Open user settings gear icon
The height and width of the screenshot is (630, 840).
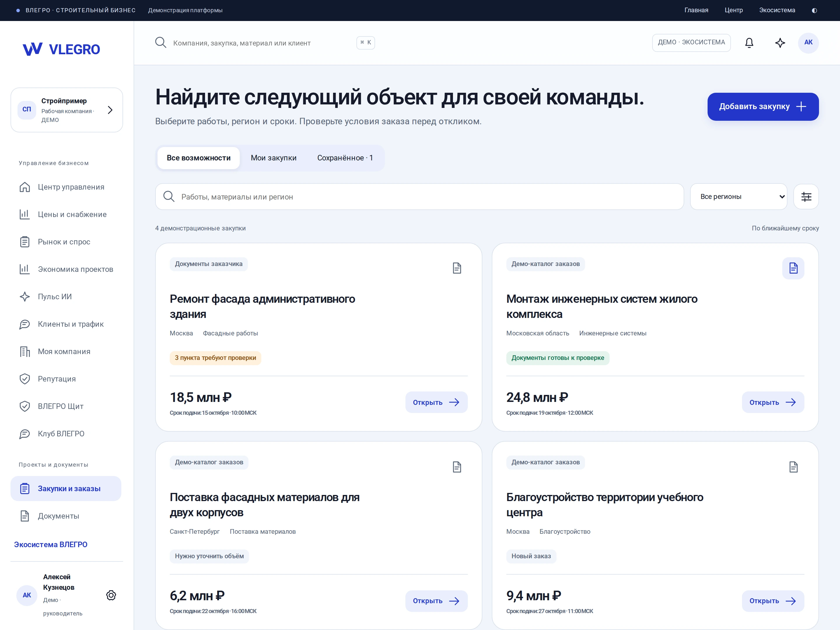111,595
